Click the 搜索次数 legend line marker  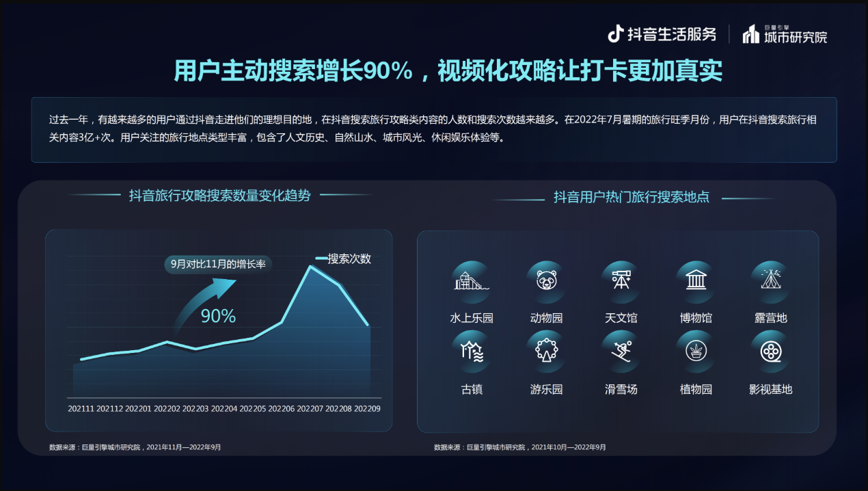point(321,258)
